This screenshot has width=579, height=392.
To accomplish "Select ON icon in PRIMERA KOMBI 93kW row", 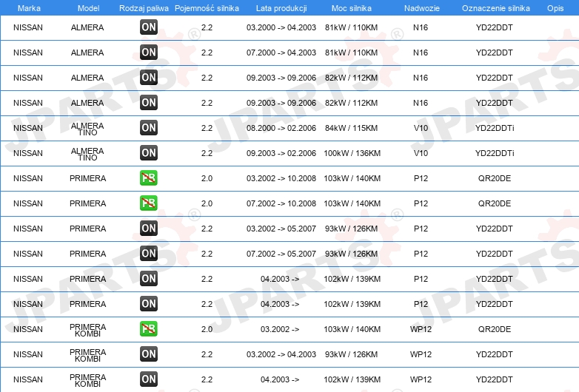I will pyautogui.click(x=148, y=354).
